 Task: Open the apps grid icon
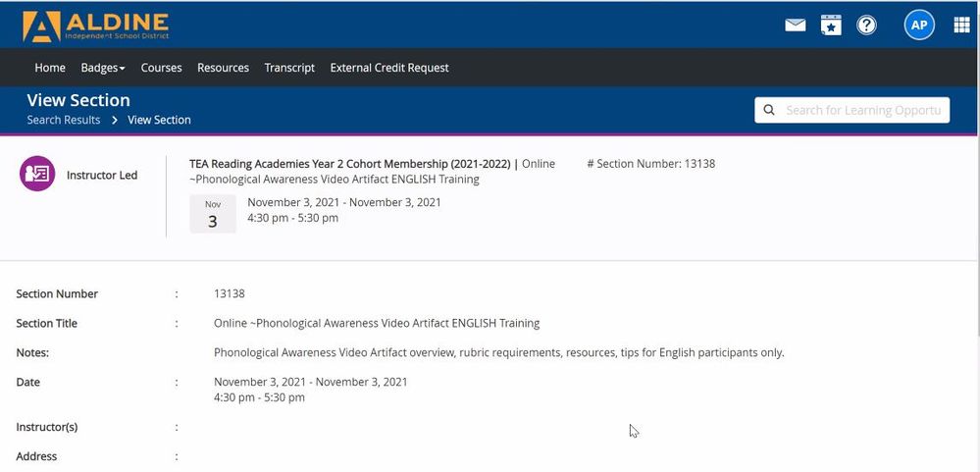(x=961, y=26)
